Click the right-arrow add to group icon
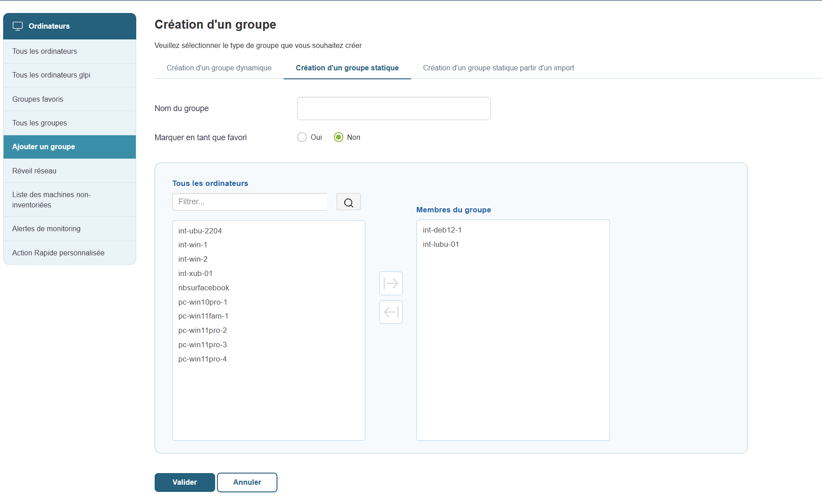 coord(391,283)
